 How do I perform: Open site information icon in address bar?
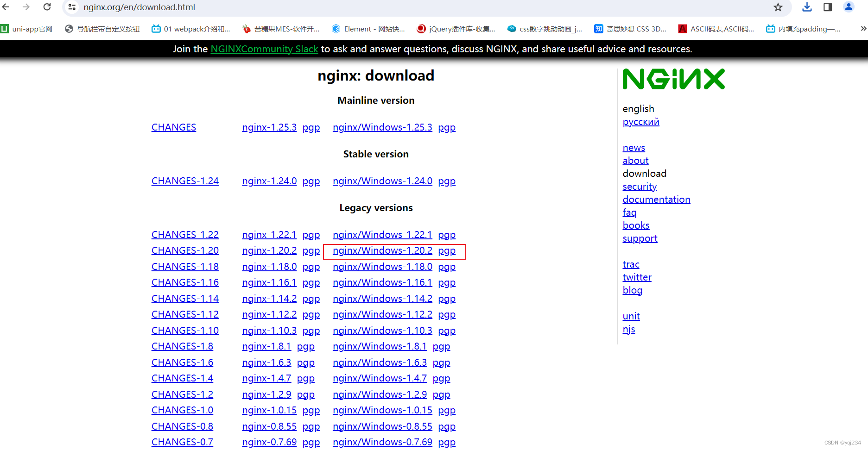[x=72, y=7]
